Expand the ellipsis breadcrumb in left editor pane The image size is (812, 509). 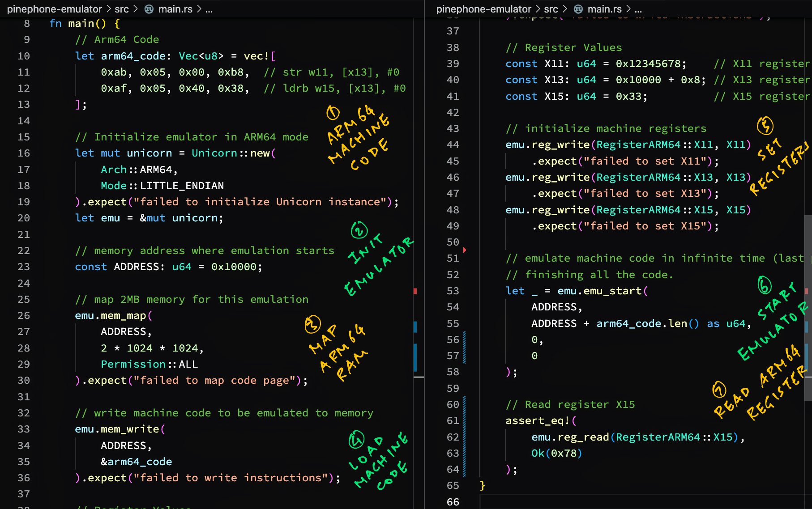(x=209, y=9)
